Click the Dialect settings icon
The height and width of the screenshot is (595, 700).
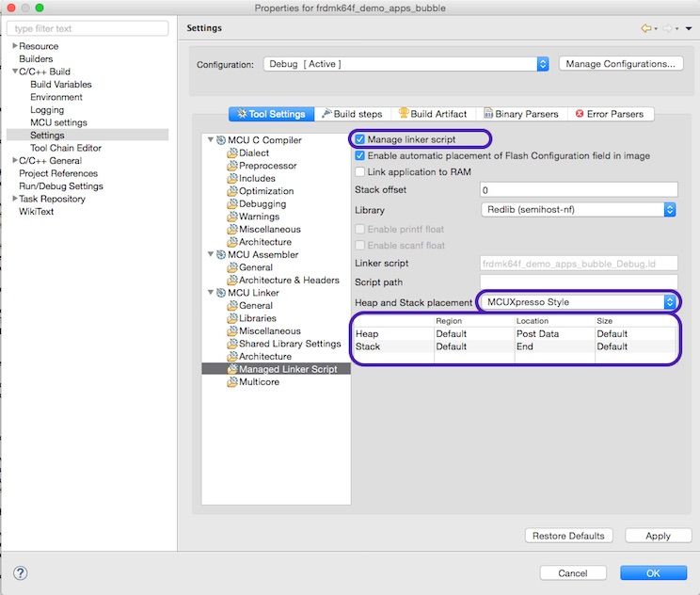pyautogui.click(x=232, y=153)
